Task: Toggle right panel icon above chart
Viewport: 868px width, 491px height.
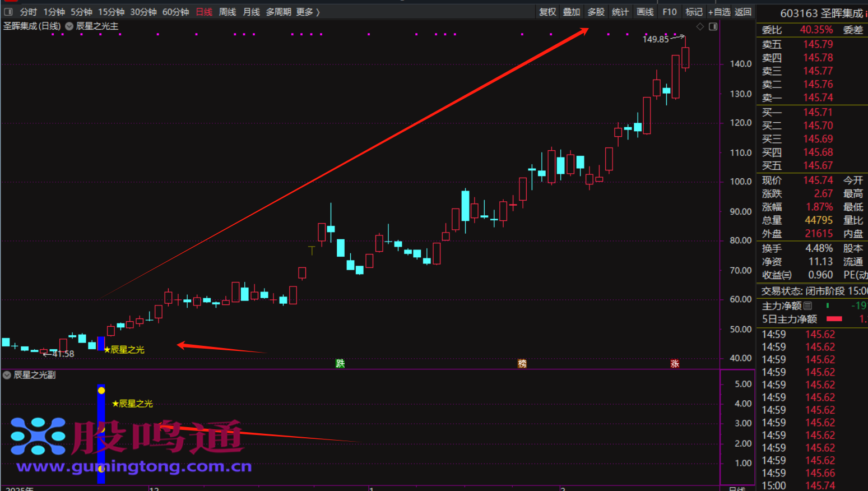Action: point(713,26)
